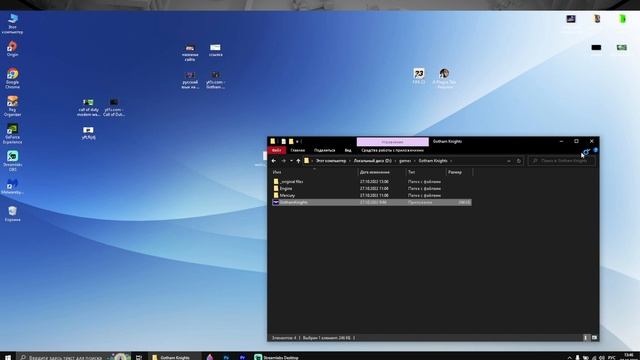Click the language indicator 'РУС' in tray
The height and width of the screenshot is (360, 640).
click(611, 357)
